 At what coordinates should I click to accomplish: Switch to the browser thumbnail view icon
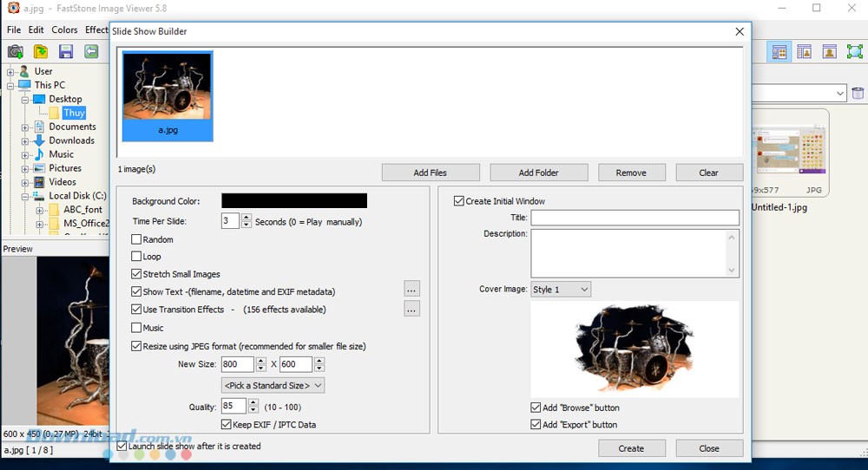click(x=779, y=52)
